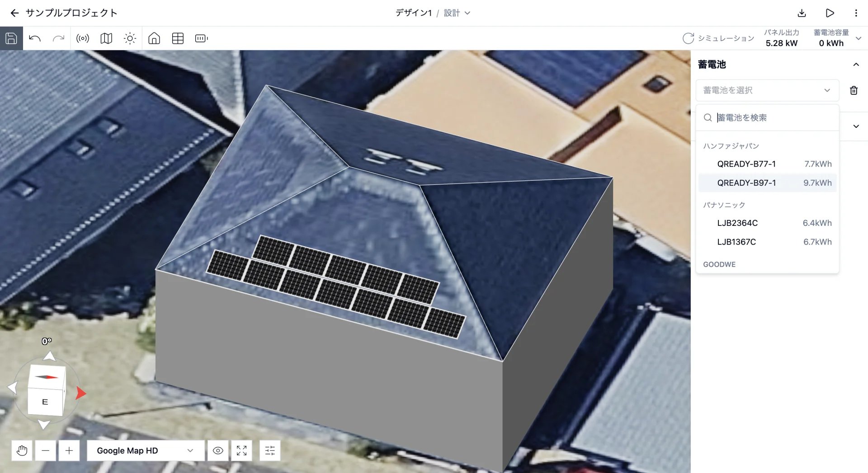The height and width of the screenshot is (473, 868).
Task: Rotate view with the red right compass arrow
Action: 80,393
